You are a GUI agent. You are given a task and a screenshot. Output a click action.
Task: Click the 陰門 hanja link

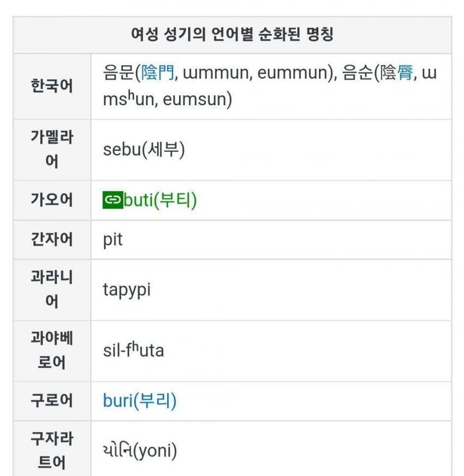pos(158,73)
